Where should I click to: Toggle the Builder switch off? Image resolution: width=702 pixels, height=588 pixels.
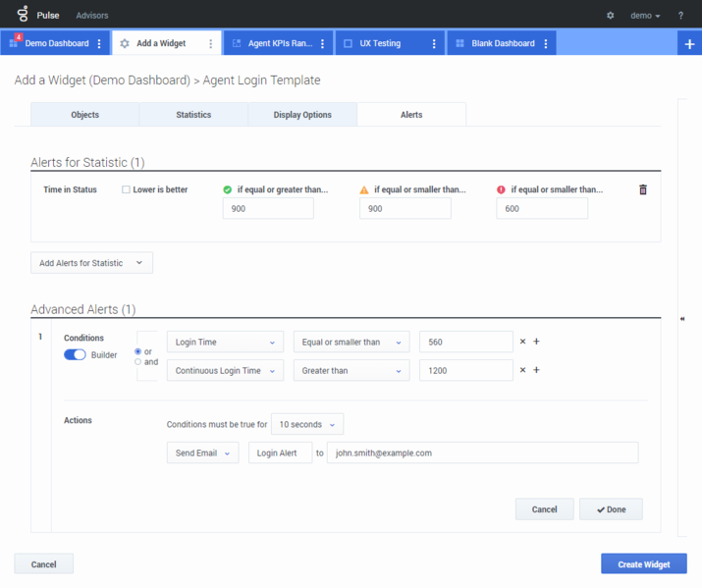tap(75, 355)
